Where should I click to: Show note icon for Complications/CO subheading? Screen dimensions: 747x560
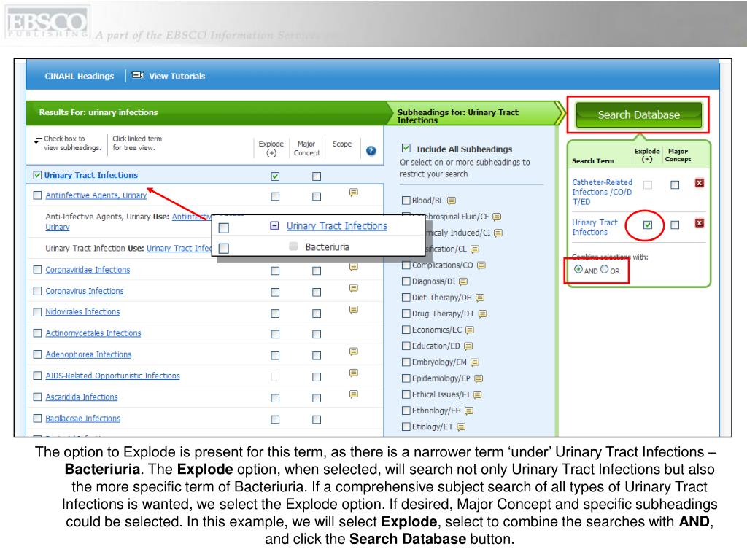coord(481,265)
